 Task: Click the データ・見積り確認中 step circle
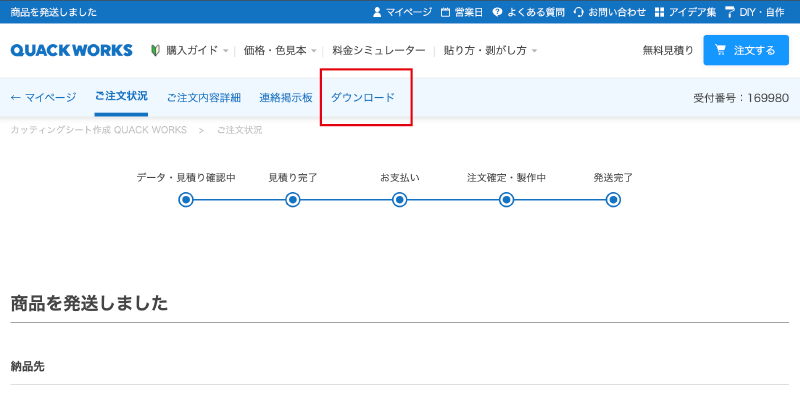click(186, 200)
